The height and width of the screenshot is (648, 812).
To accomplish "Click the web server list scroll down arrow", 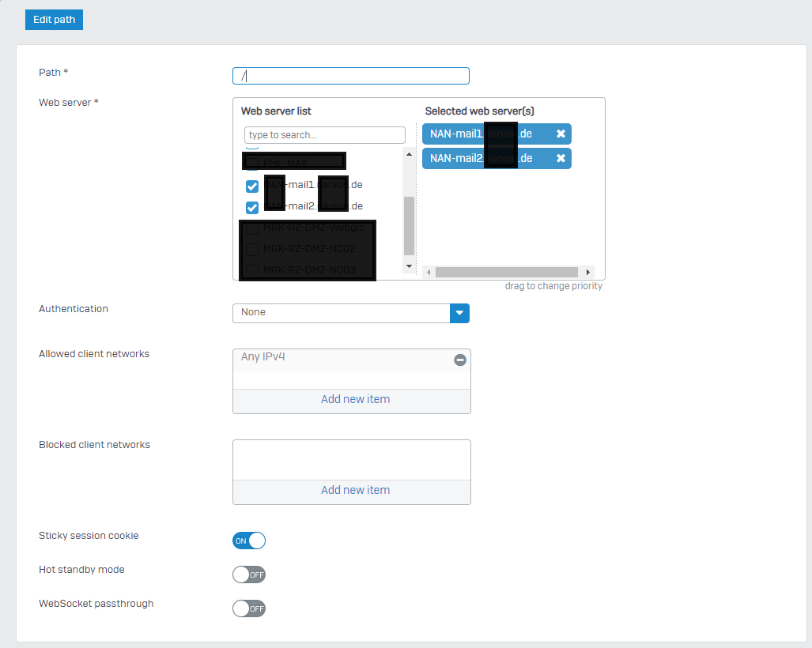I will pos(409,266).
